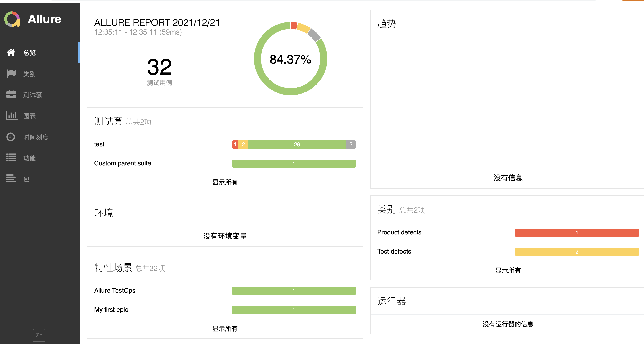Click the Allure logo icon
Viewport: 644px width, 344px height.
click(x=12, y=19)
